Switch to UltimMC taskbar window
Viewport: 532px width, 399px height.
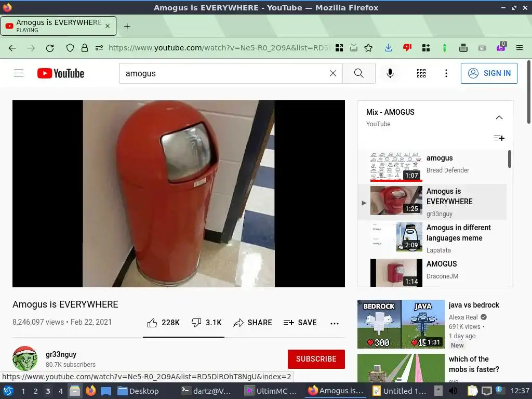click(x=271, y=391)
